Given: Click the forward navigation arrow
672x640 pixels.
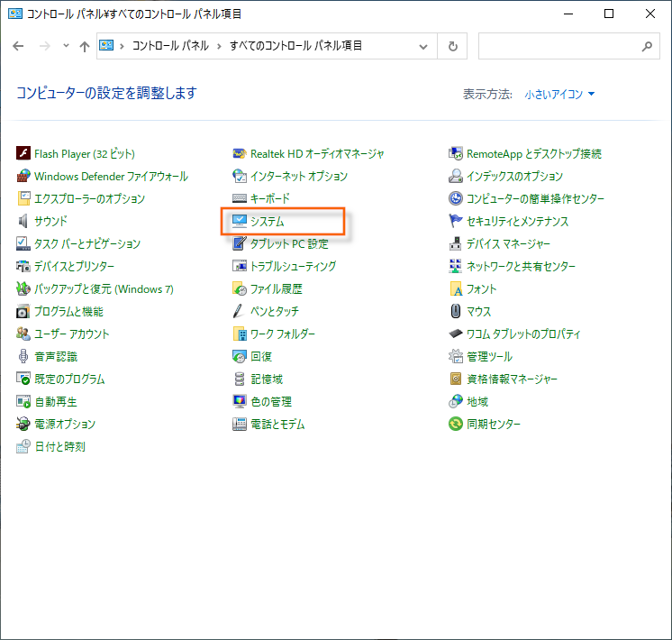Looking at the screenshot, I should (x=44, y=46).
